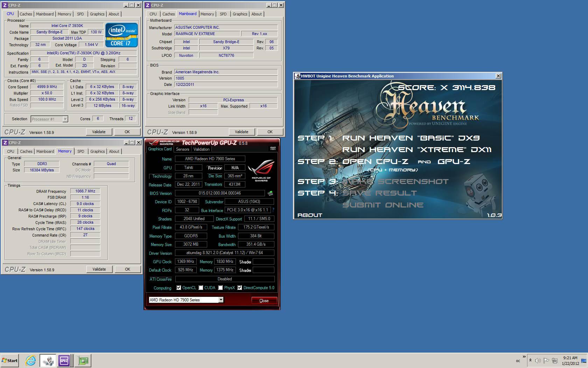This screenshot has height=368, width=588.
Task: Close the HWBOT Heaven window
Action: coord(498,76)
